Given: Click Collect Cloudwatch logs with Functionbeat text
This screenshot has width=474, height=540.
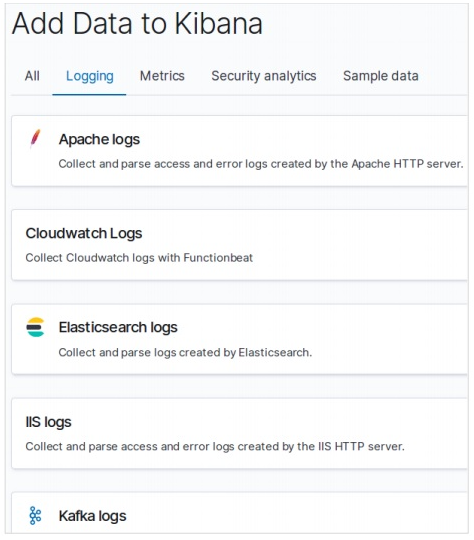Looking at the screenshot, I should (x=139, y=258).
